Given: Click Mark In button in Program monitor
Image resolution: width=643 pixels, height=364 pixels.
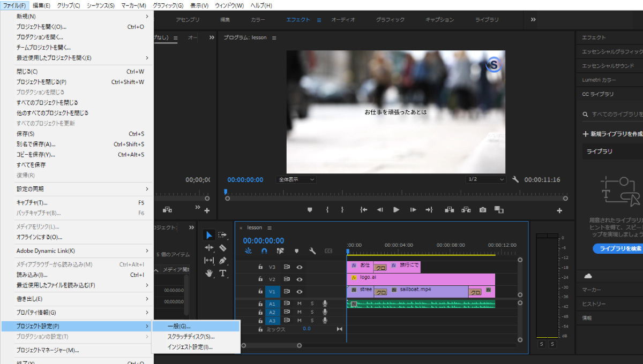Looking at the screenshot, I should point(327,210).
